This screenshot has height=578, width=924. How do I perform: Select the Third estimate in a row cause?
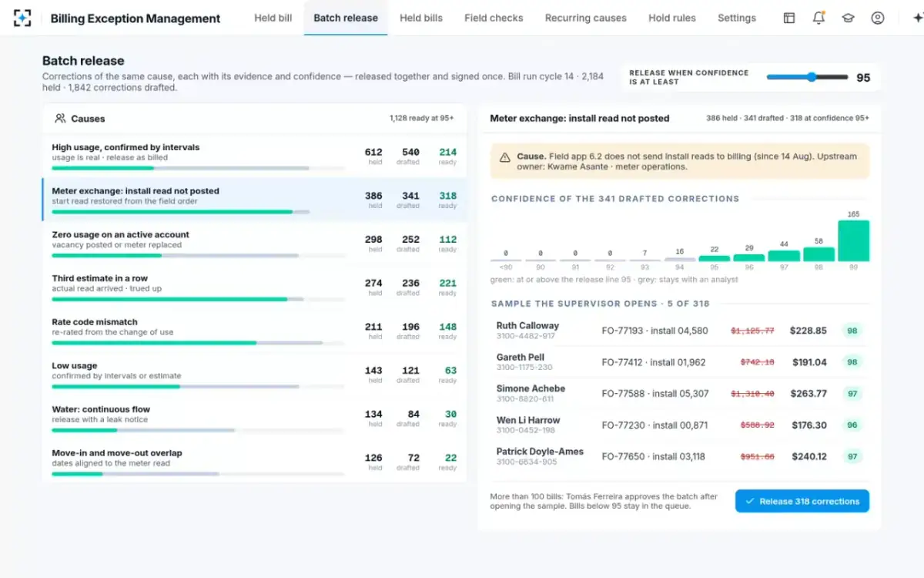254,287
